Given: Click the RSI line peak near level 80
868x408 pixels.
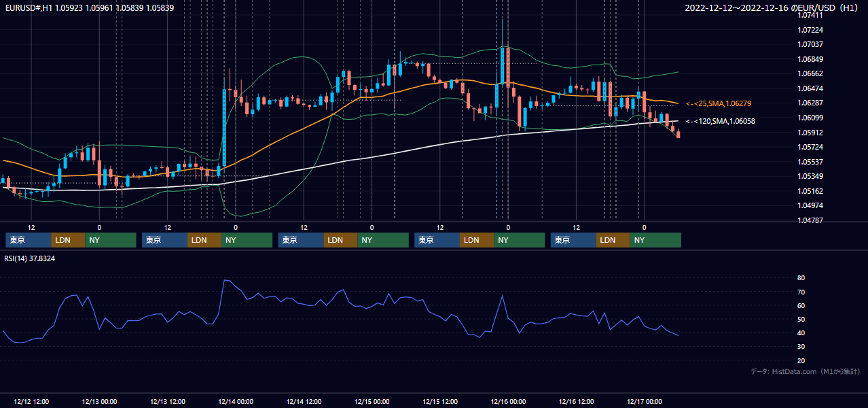Looking at the screenshot, I should coord(225,280).
